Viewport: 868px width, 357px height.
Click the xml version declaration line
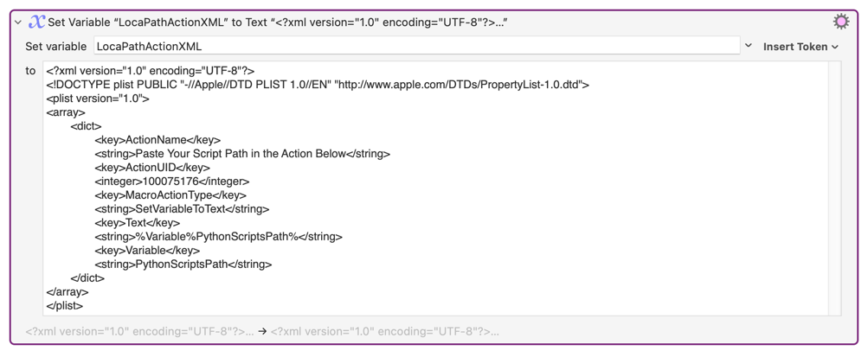[x=151, y=71]
